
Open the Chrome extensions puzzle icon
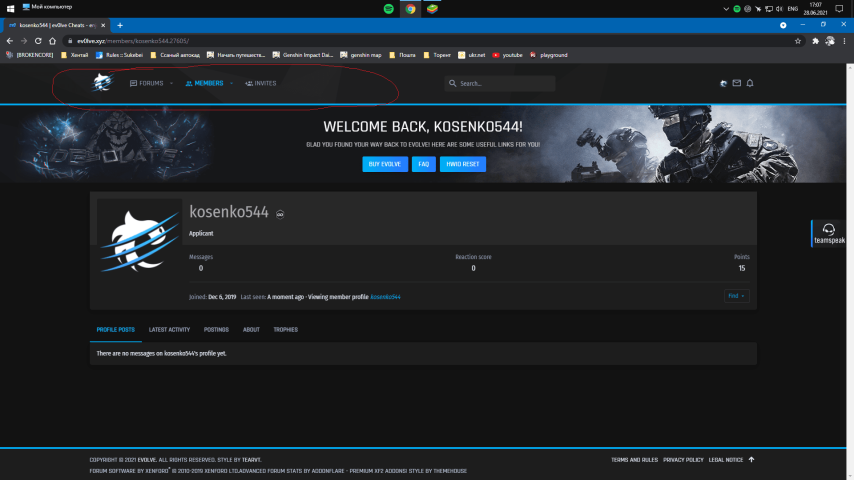(815, 41)
